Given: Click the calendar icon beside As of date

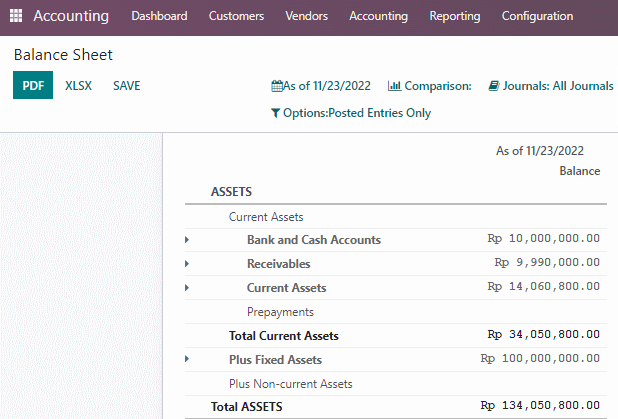Looking at the screenshot, I should point(277,86).
